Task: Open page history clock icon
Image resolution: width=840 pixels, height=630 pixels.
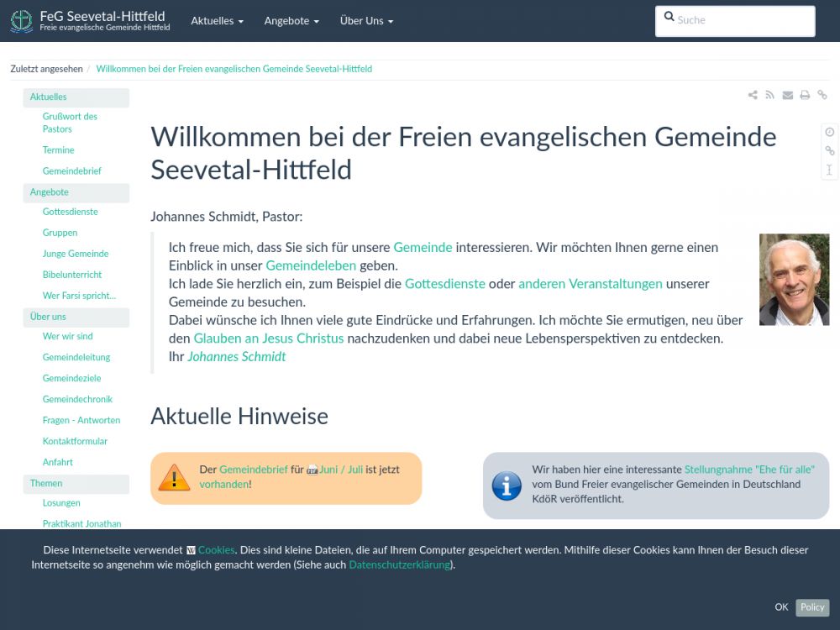Action: (x=829, y=132)
